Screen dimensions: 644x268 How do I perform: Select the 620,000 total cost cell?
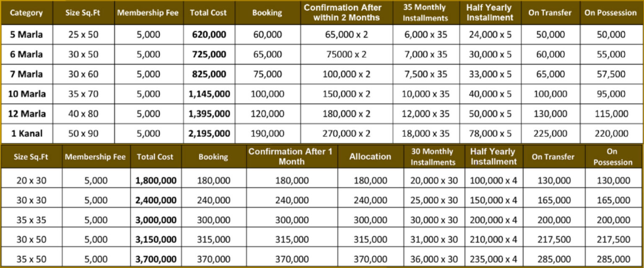(x=209, y=34)
